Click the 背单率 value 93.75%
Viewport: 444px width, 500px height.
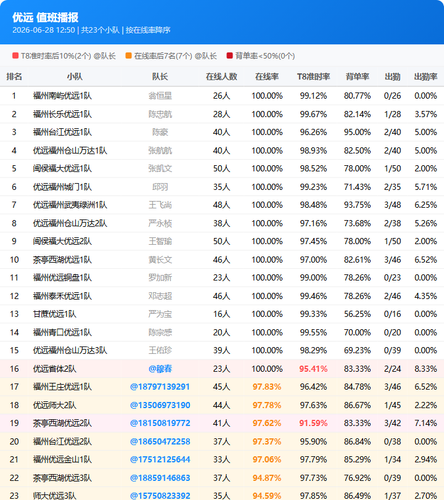357,205
